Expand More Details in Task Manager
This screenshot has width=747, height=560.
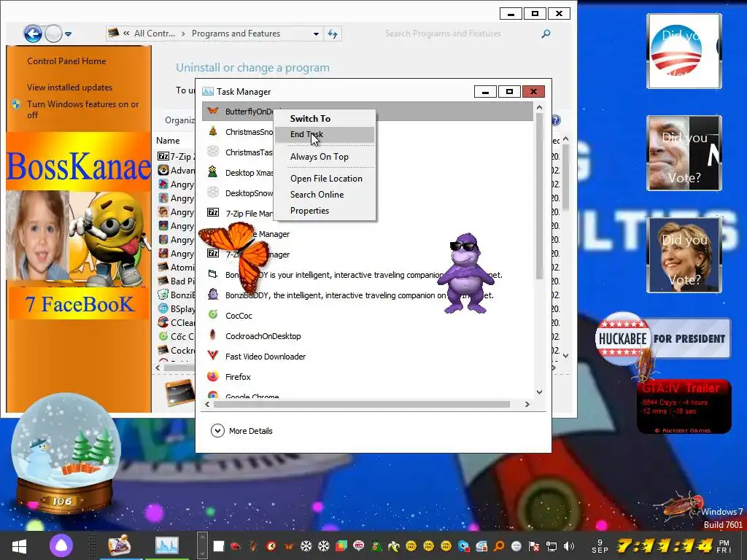pyautogui.click(x=241, y=431)
